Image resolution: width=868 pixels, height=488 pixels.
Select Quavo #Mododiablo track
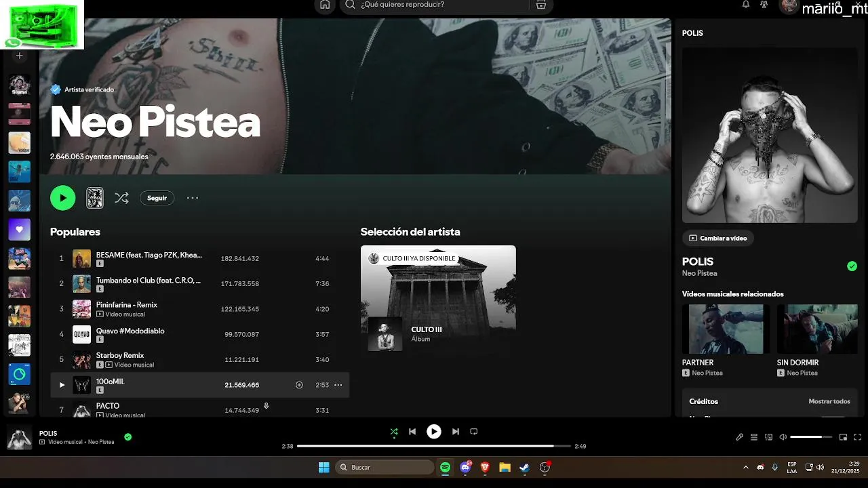(199, 334)
